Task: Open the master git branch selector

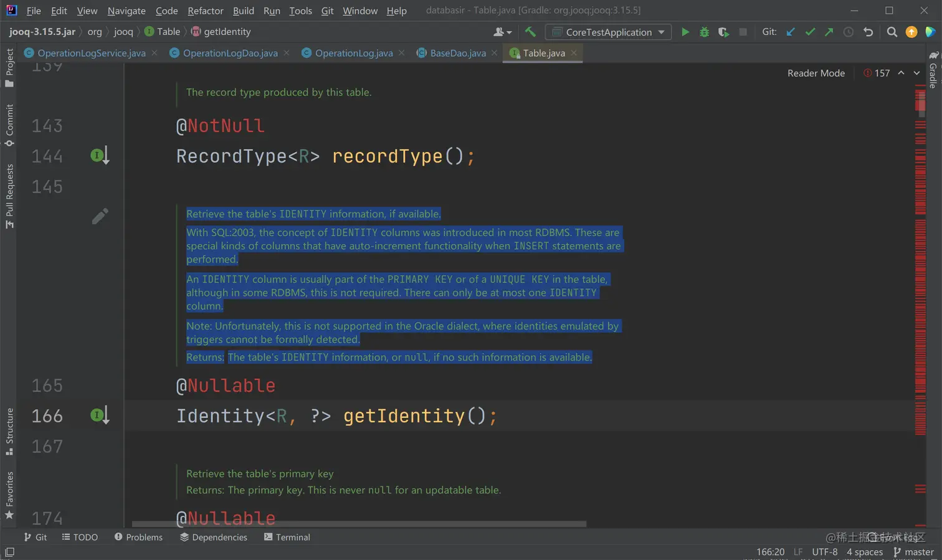Action: click(913, 552)
